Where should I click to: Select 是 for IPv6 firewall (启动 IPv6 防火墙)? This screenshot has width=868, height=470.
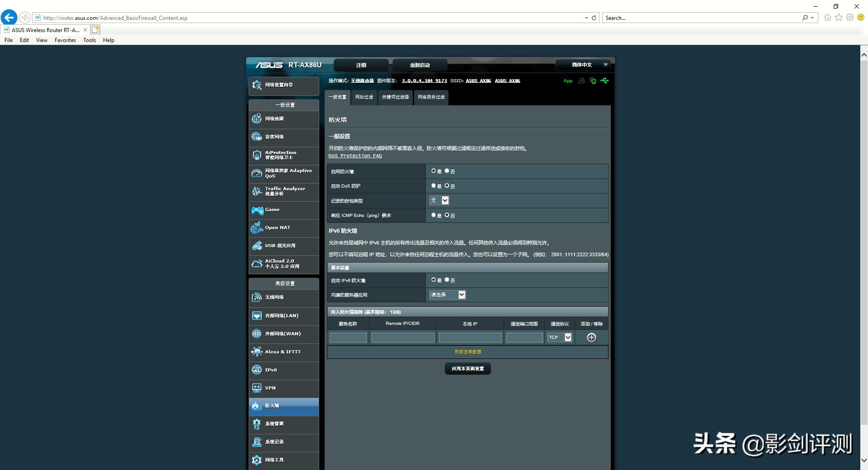click(x=434, y=280)
